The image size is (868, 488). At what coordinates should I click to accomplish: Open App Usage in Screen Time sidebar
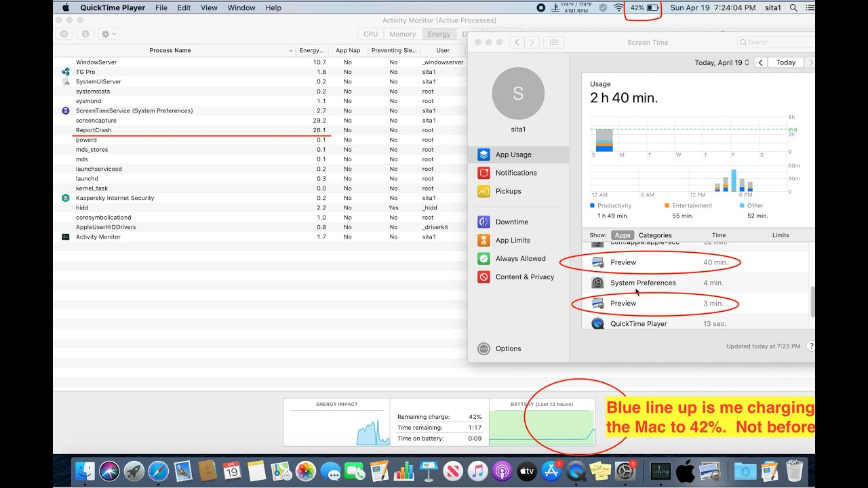(x=519, y=155)
